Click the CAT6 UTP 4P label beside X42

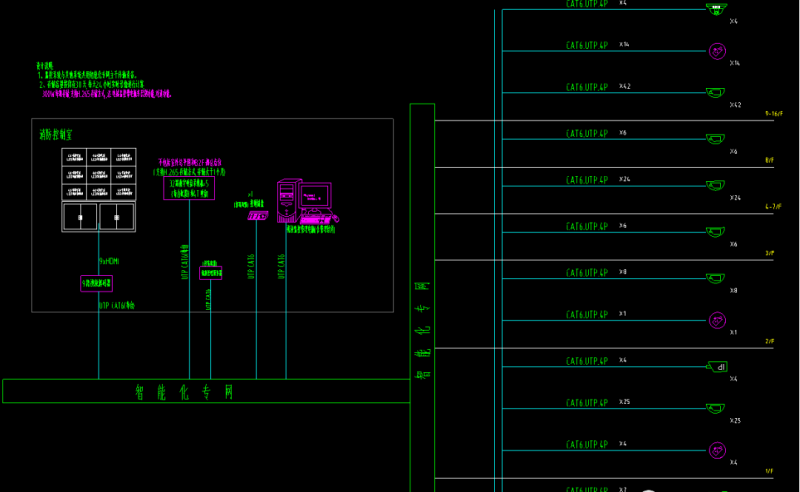click(587, 90)
